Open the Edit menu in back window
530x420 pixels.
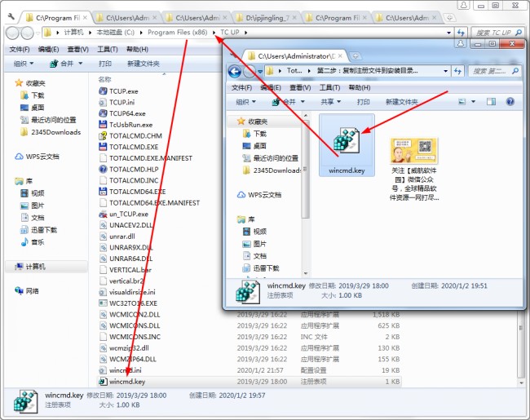point(48,50)
